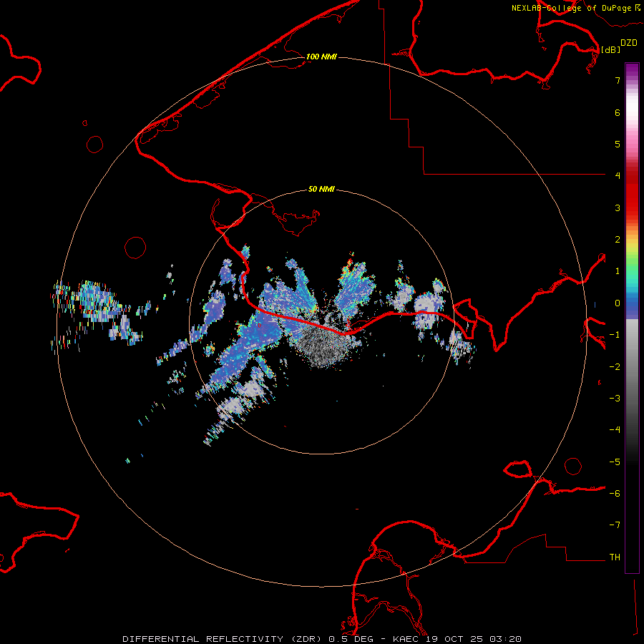Click the 50 NMI range ring label
The width and height of the screenshot is (644, 644).
click(321, 190)
